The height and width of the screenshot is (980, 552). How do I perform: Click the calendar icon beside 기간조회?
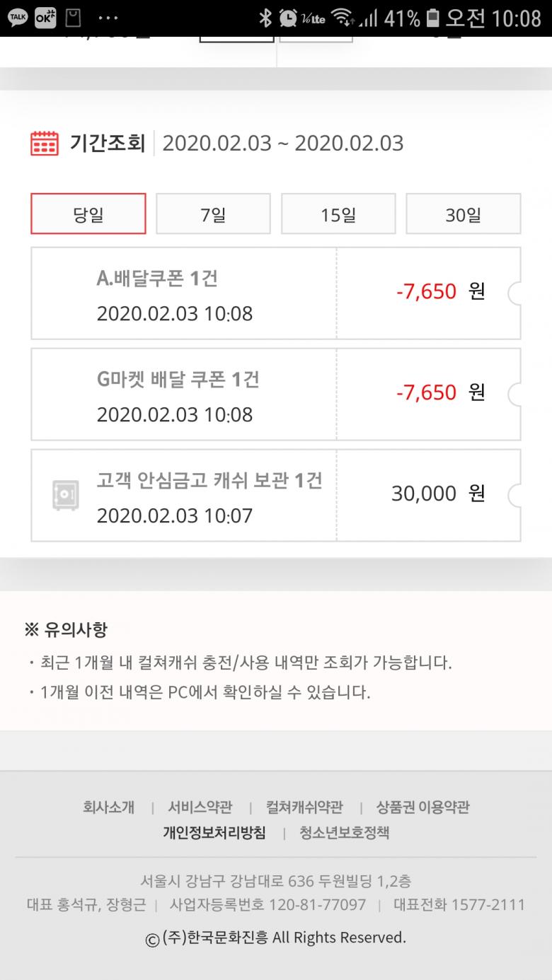pos(45,143)
